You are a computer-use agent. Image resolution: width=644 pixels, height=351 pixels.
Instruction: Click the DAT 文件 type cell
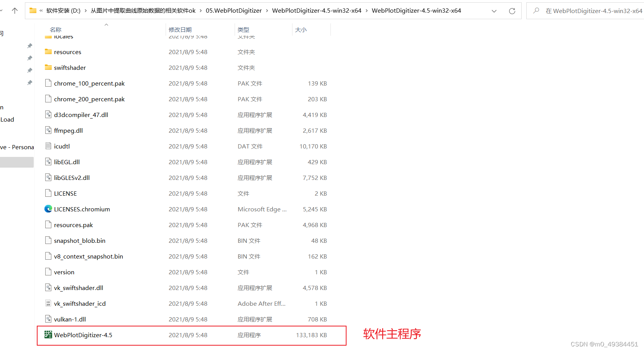250,147
